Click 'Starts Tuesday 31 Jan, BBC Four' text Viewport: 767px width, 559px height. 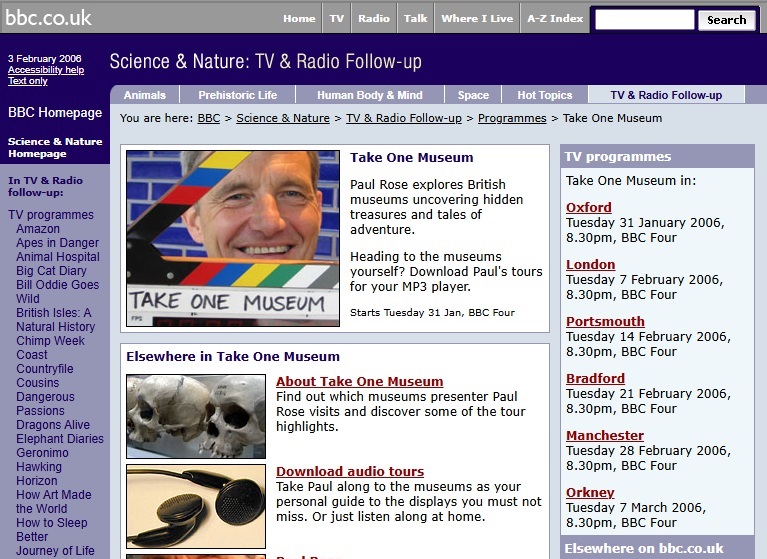432,313
